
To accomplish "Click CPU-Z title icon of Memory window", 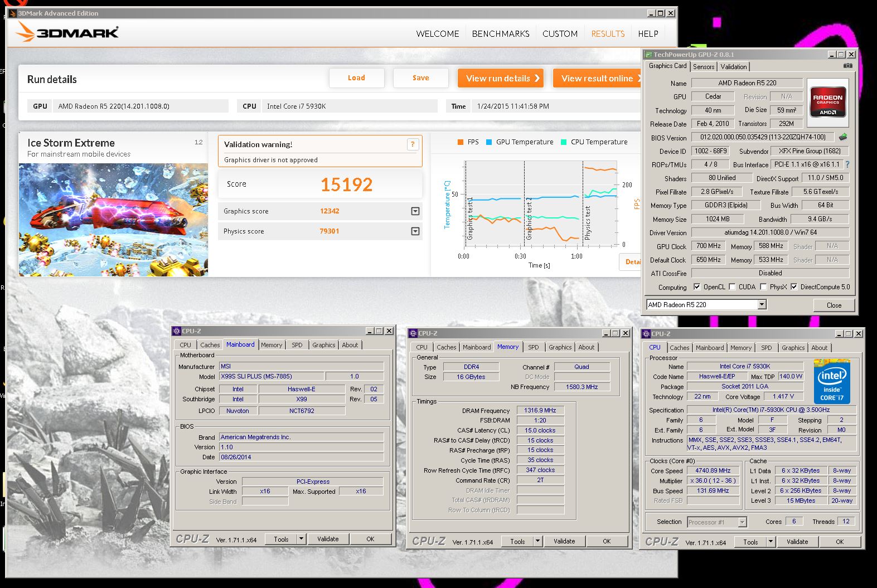I will pyautogui.click(x=413, y=333).
